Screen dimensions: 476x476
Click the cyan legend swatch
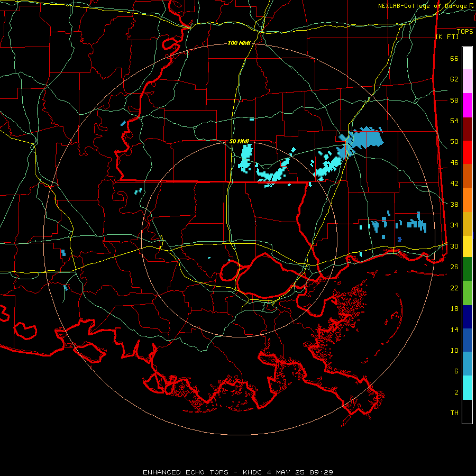[x=467, y=388]
